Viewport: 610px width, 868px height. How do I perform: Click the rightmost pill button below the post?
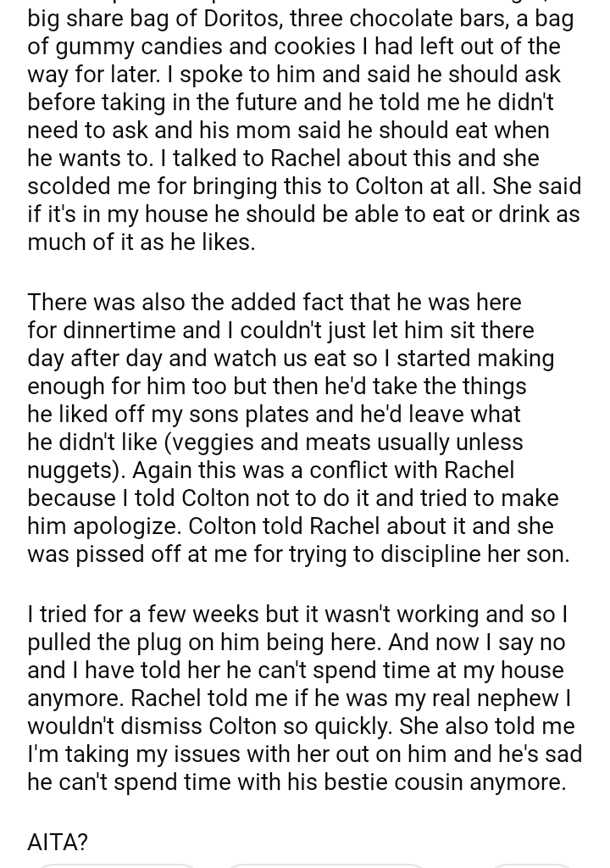click(532, 865)
